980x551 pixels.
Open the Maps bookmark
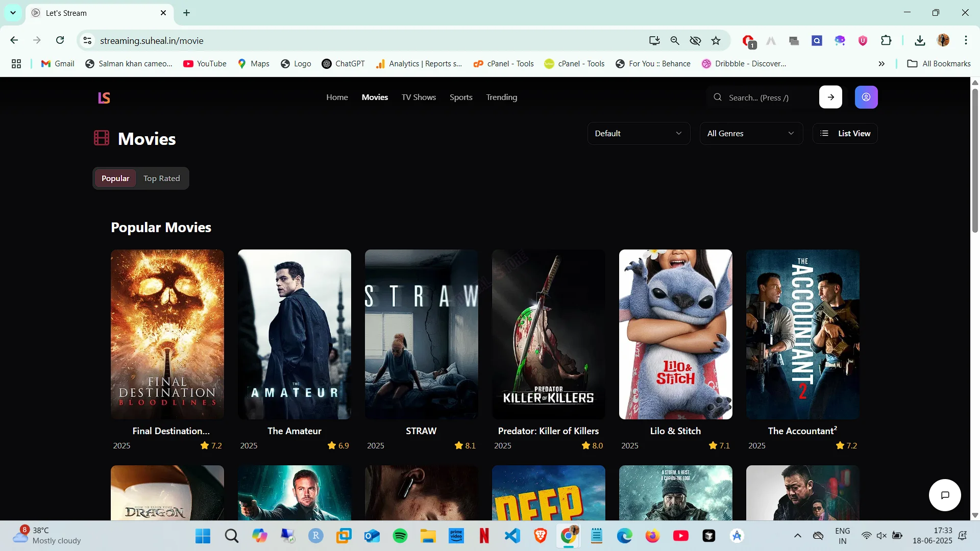pyautogui.click(x=254, y=64)
